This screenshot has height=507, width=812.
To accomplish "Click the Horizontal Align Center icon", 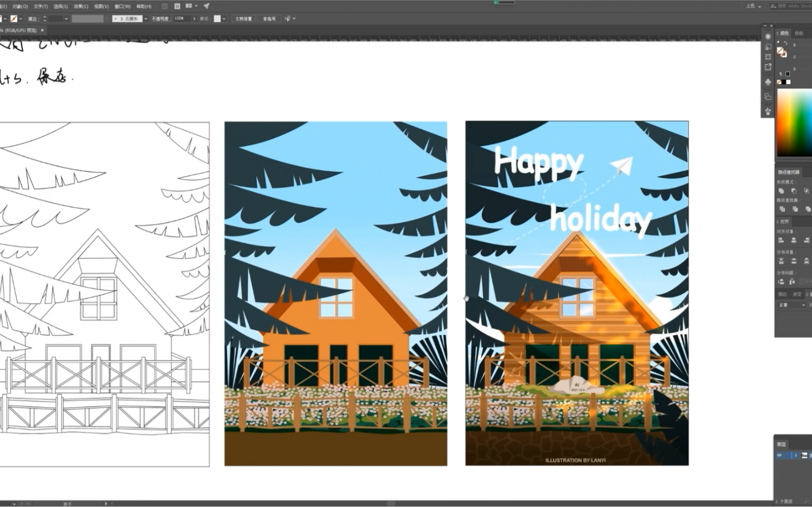I will 794,241.
